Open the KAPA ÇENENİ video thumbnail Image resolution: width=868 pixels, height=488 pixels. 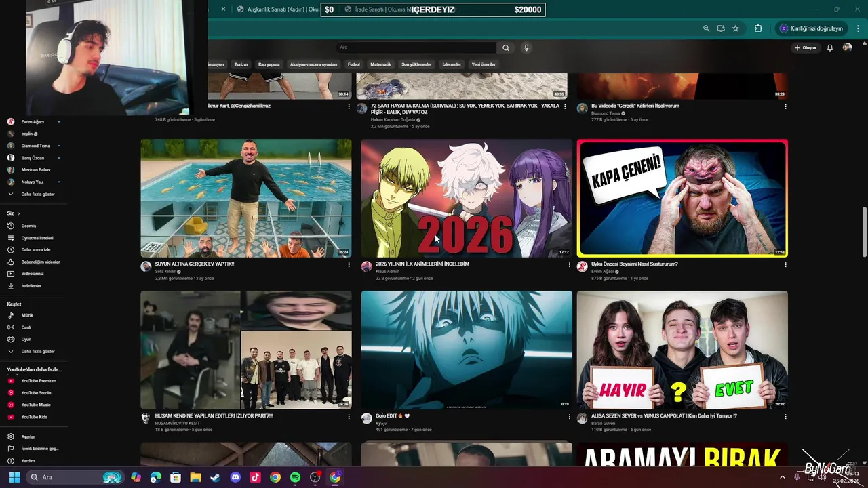682,198
